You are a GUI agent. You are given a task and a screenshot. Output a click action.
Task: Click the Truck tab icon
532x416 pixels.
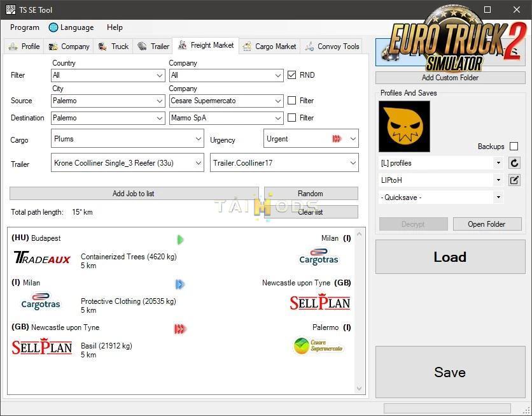[x=102, y=47]
